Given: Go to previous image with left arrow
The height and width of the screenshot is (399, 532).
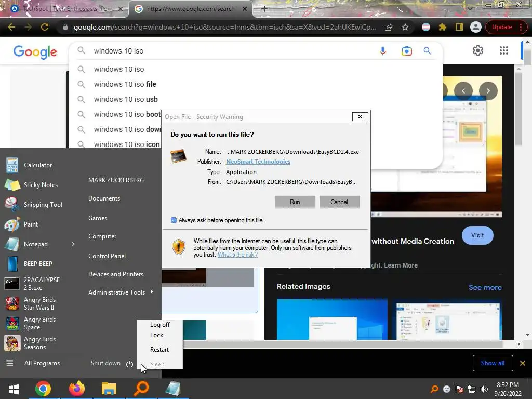Looking at the screenshot, I should click(463, 91).
